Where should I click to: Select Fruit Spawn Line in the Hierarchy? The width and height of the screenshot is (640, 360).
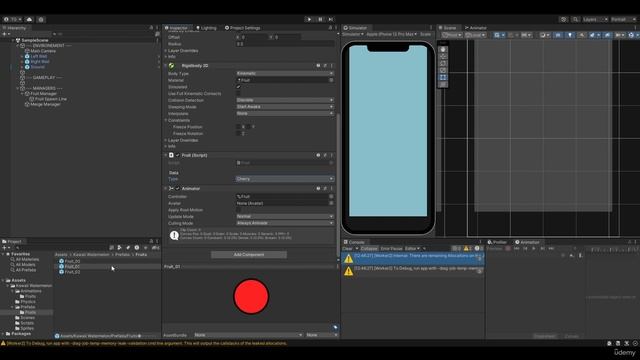[x=51, y=99]
